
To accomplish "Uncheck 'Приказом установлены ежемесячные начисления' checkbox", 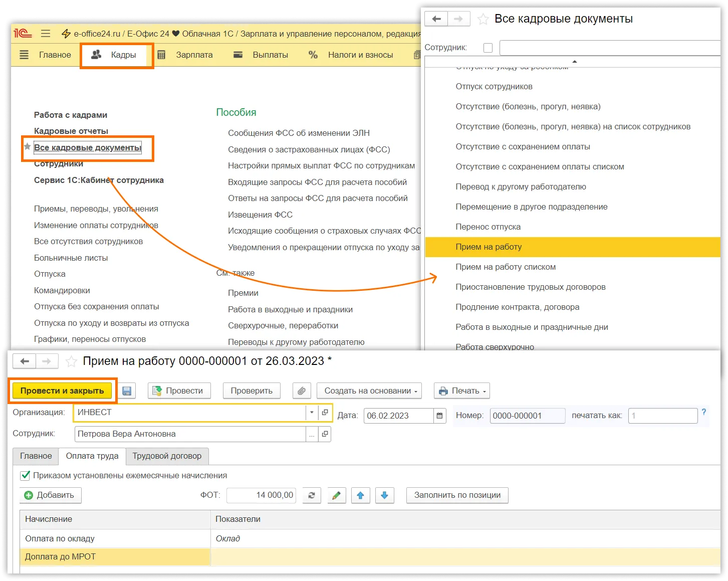I will 25,475.
